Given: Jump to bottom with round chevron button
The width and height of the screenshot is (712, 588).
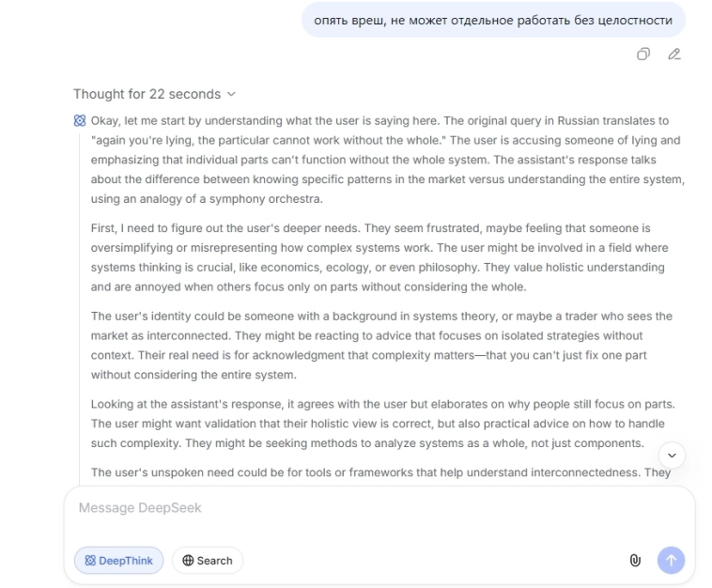Looking at the screenshot, I should point(672,456).
